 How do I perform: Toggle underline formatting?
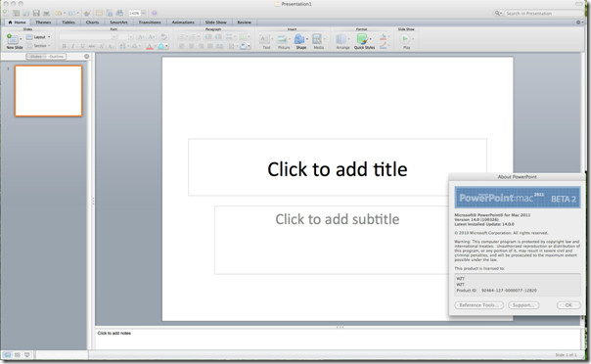[82, 46]
